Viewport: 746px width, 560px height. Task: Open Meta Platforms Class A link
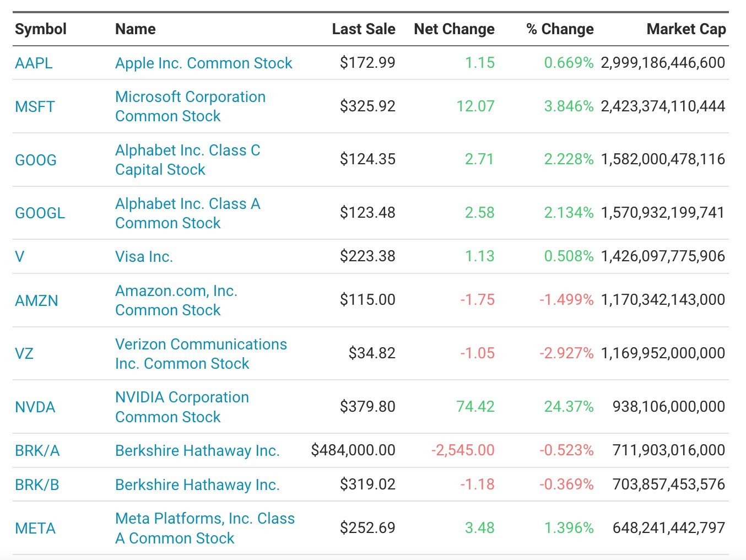(204, 528)
